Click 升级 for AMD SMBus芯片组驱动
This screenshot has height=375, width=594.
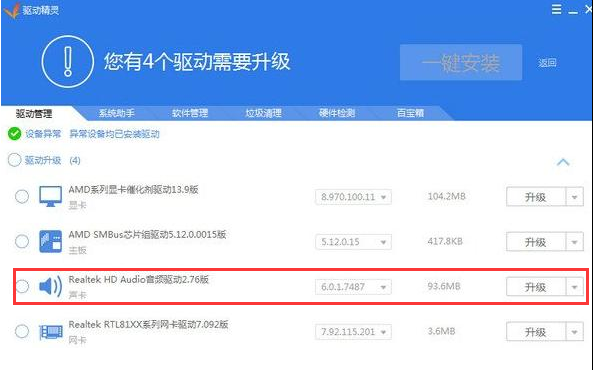(535, 242)
